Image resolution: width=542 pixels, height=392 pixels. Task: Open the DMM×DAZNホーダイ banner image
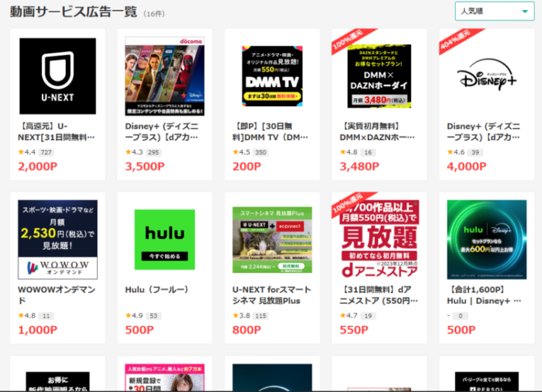379,76
